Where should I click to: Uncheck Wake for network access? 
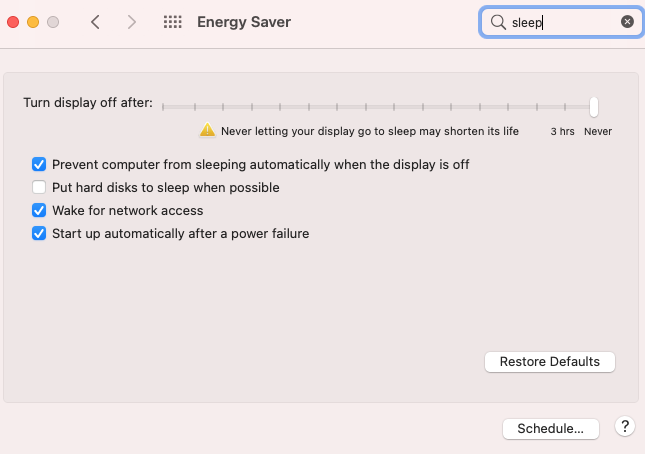39,210
